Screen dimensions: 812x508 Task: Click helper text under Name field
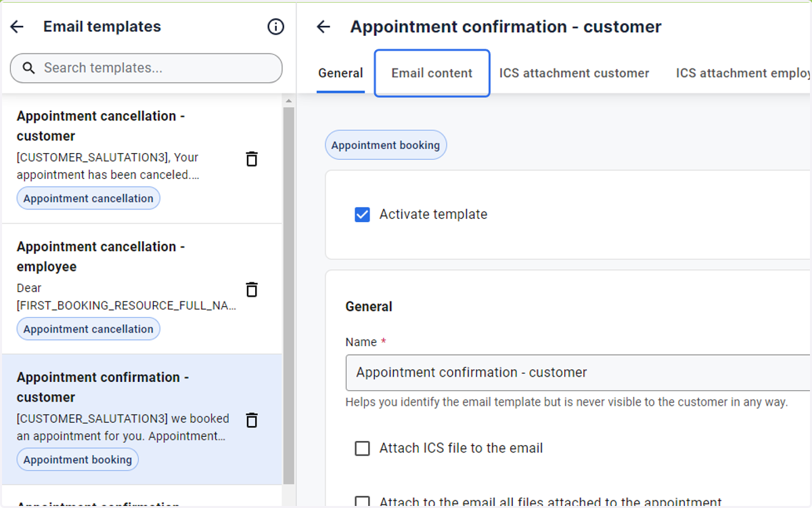click(566, 402)
